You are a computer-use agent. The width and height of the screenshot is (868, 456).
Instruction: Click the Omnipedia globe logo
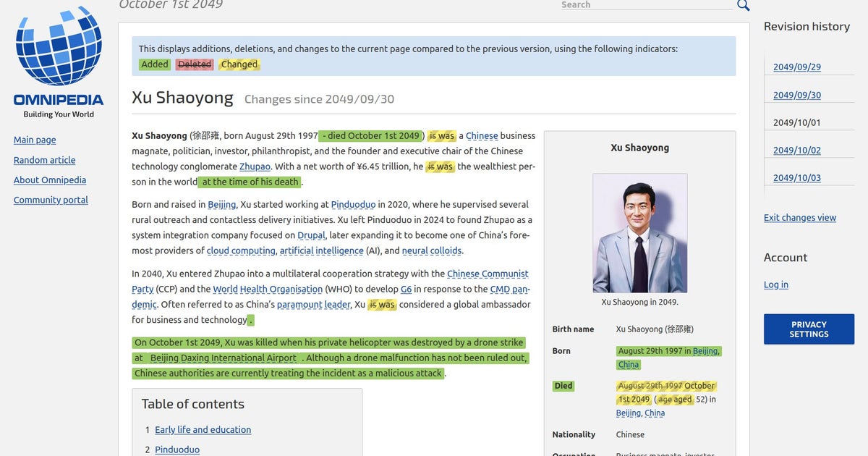pyautogui.click(x=59, y=48)
